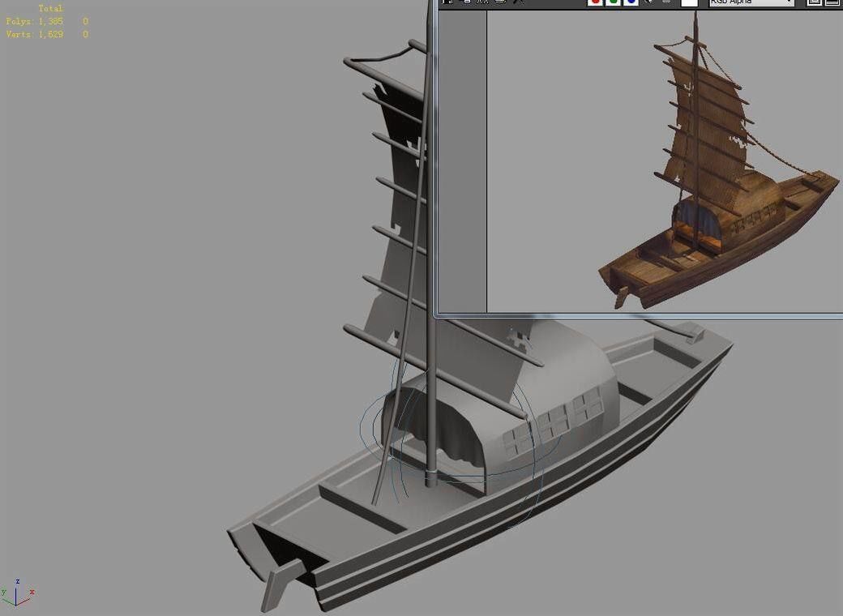Toggle the red channel in render window
Screen dimensions: 843x616
[595, 2]
